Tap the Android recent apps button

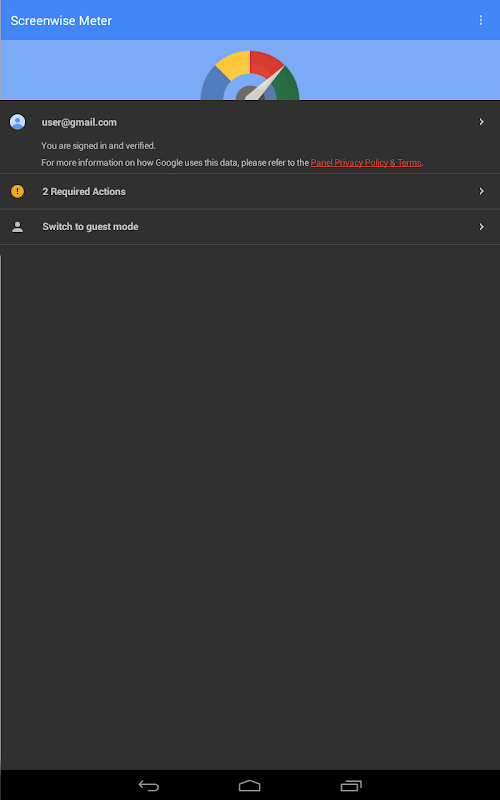coord(351,785)
